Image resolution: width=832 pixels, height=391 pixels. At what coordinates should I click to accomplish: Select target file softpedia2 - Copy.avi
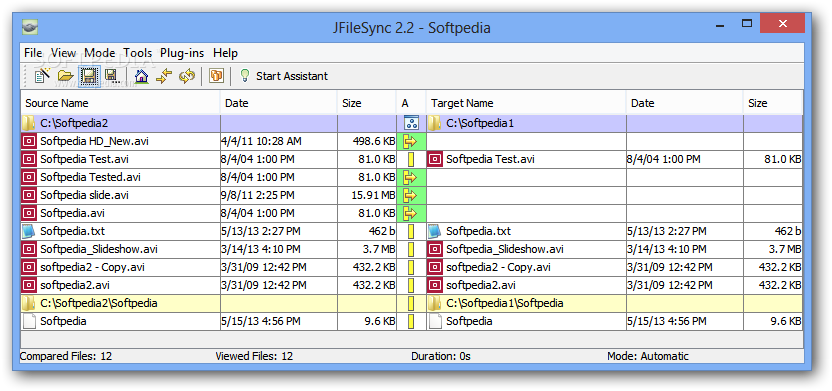tap(498, 267)
